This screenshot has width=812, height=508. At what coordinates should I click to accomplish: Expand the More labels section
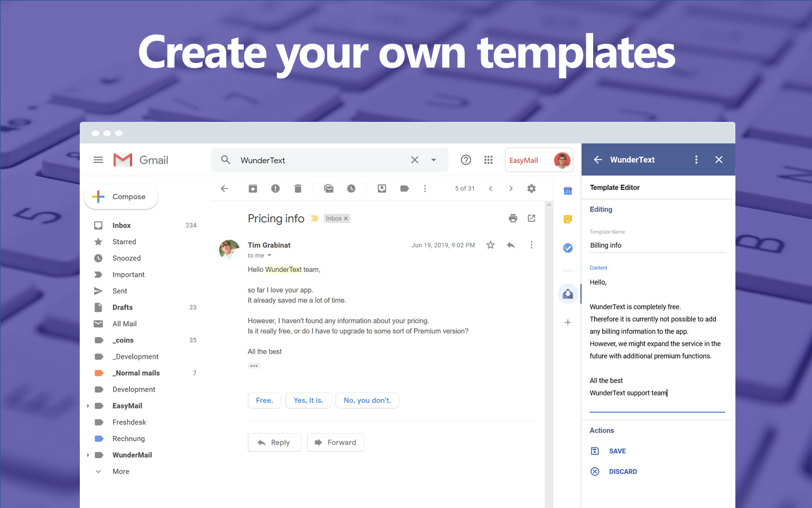pyautogui.click(x=121, y=471)
